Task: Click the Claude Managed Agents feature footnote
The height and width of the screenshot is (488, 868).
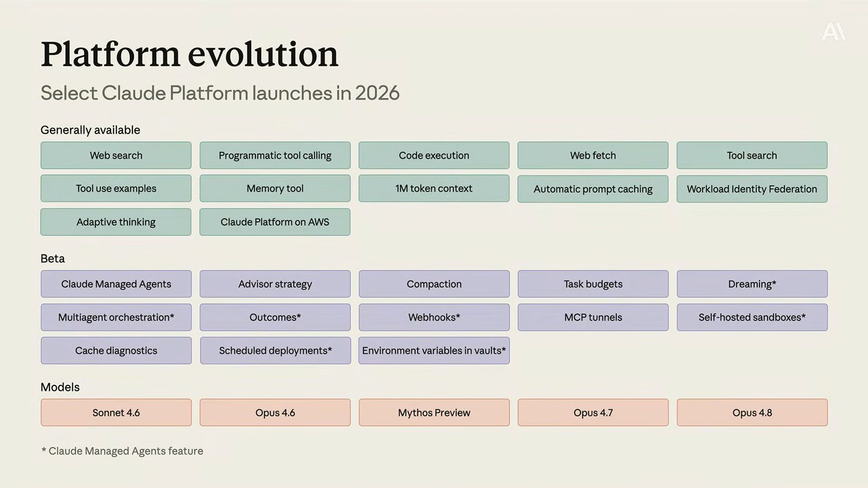Action: point(122,451)
